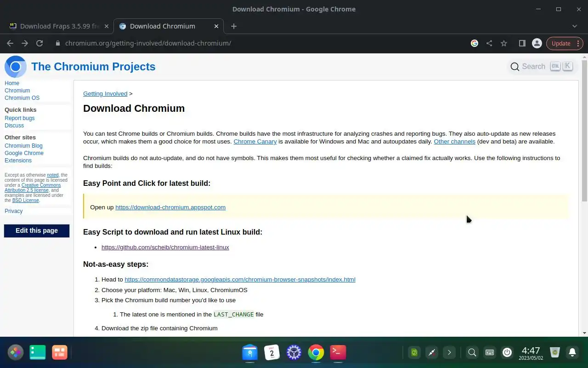Screen dimensions: 588x368
Task: Visit the Chromium Blog link
Action: (x=23, y=146)
